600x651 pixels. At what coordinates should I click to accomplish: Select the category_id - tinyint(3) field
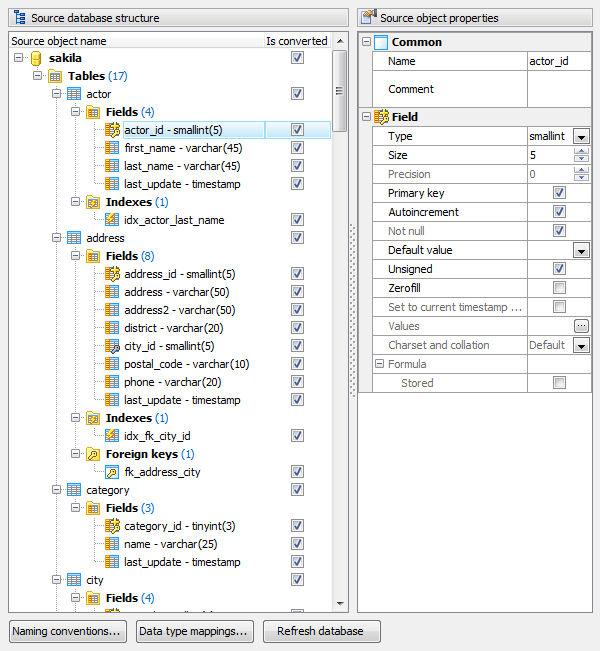point(179,526)
